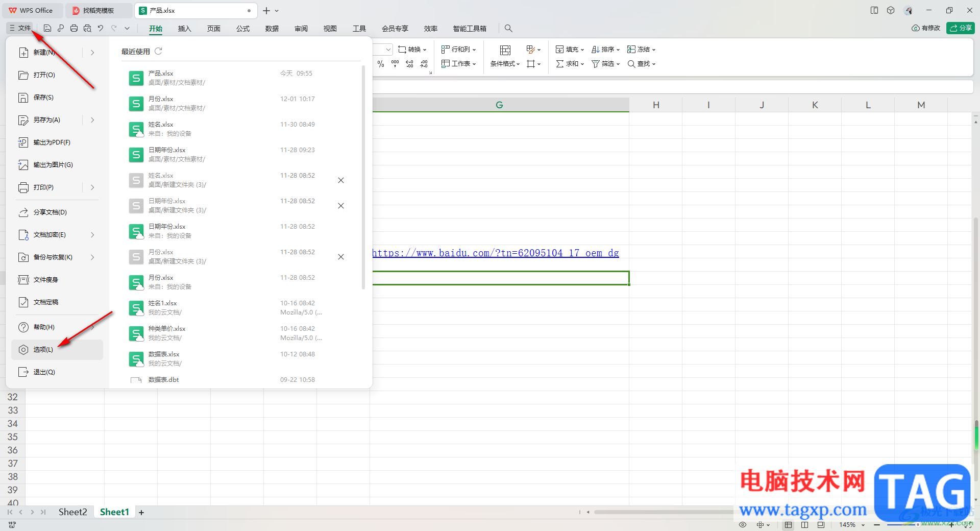
Task: Add a new sheet with plus button
Action: click(x=141, y=512)
